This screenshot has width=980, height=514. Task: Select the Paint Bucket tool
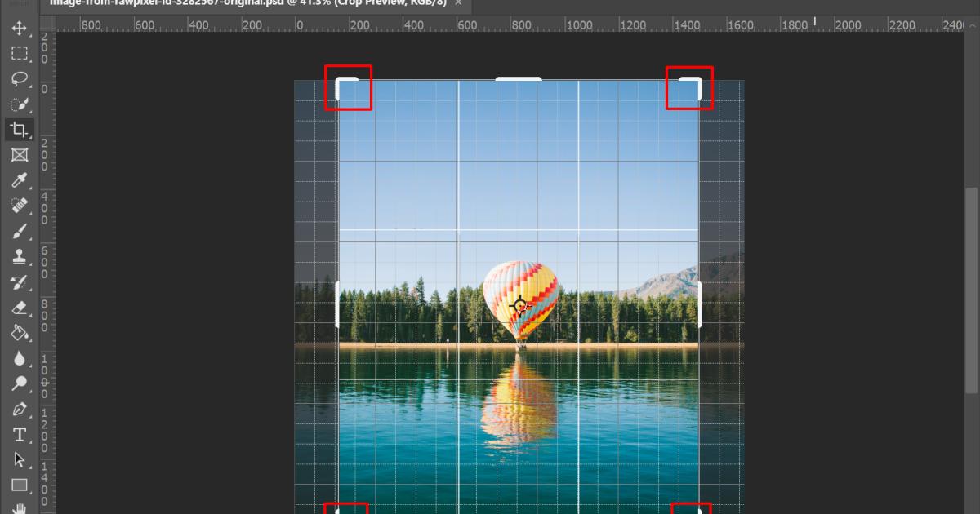point(18,333)
